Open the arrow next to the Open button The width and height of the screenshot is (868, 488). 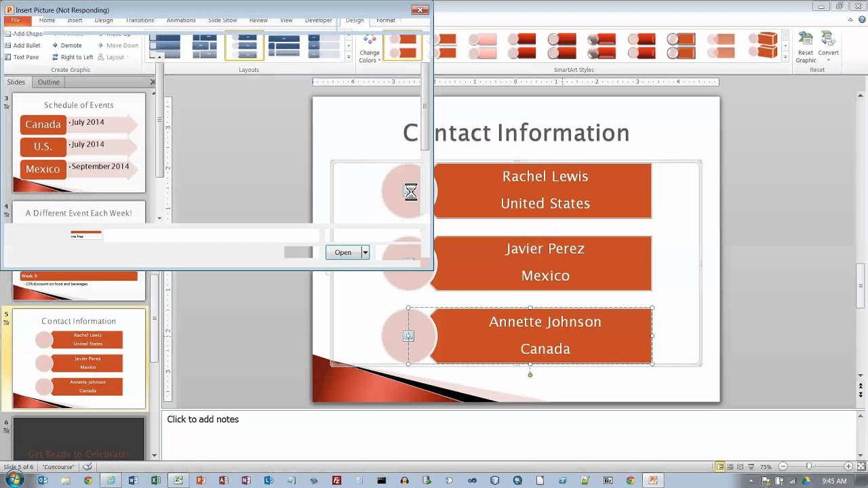click(365, 253)
